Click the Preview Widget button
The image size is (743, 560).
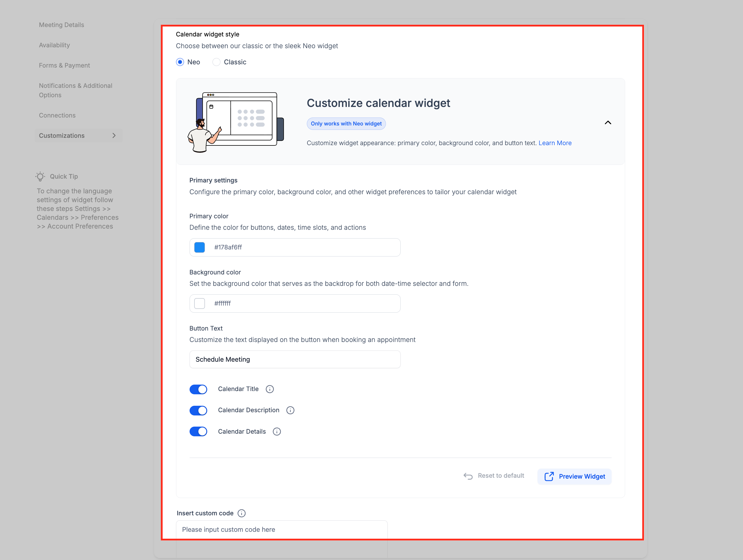(x=574, y=476)
